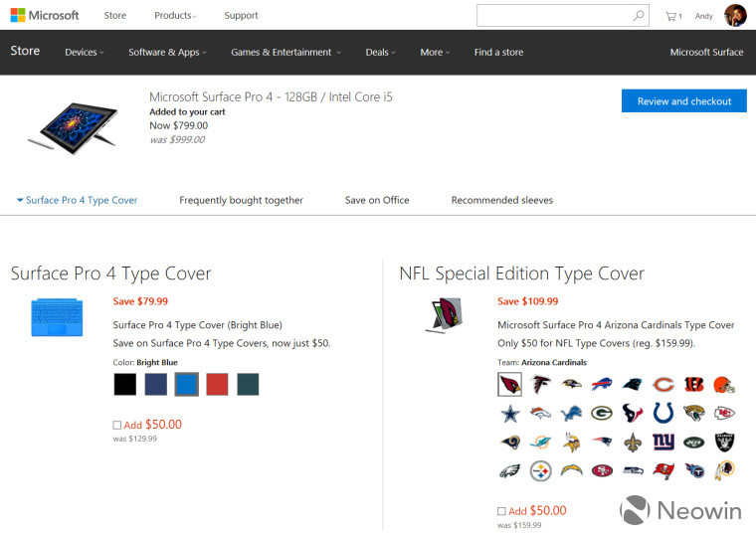Click Review and checkout button
The height and width of the screenshot is (540, 756).
point(684,100)
